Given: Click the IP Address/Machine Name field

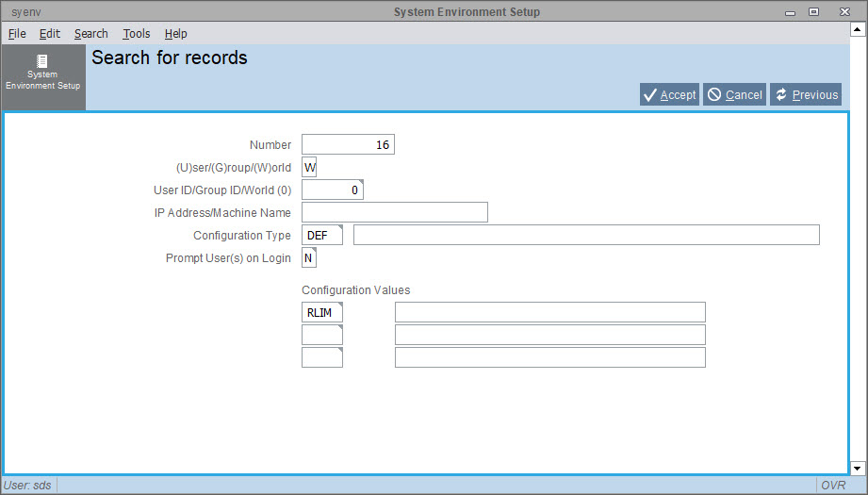Looking at the screenshot, I should click(x=395, y=213).
